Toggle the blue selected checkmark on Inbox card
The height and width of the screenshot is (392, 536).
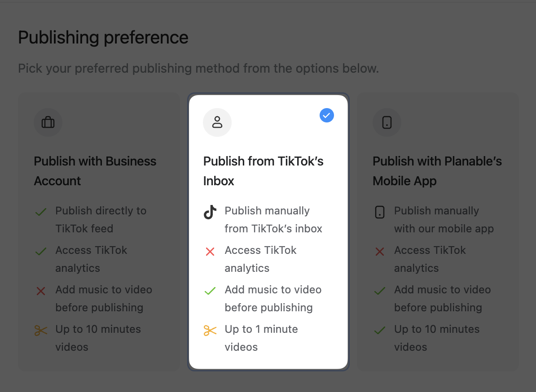coord(327,116)
